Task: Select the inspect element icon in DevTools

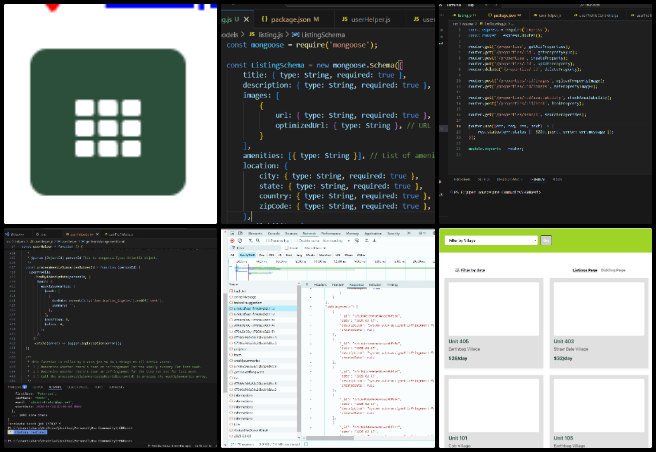Action: 232,234
